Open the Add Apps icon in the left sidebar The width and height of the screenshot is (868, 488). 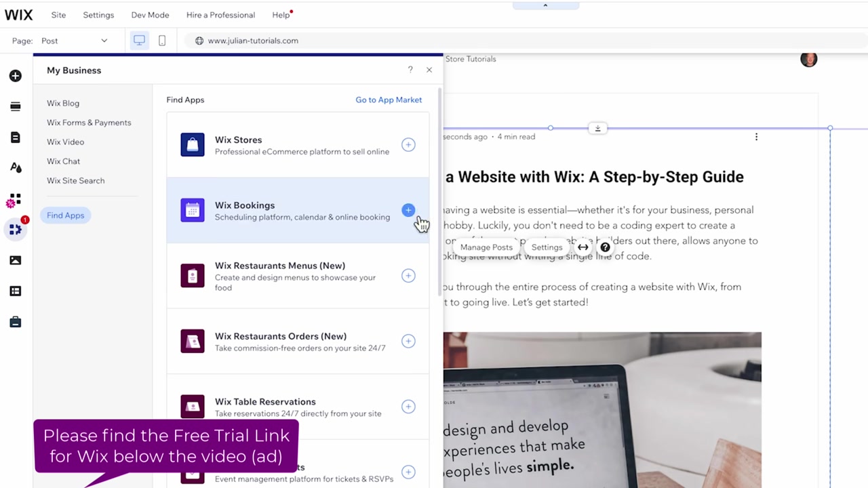[x=14, y=200]
